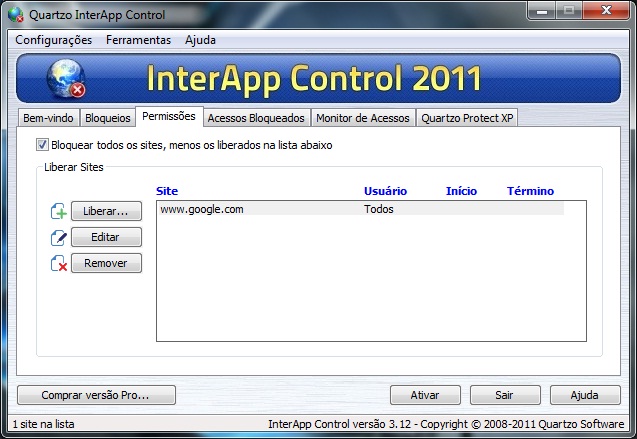This screenshot has width=637, height=439.
Task: Open the Configurações menu
Action: coord(54,40)
